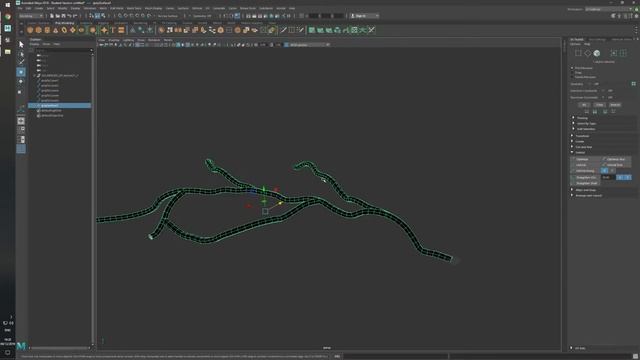Open the Modeling menu set dropdown

(x=31, y=16)
